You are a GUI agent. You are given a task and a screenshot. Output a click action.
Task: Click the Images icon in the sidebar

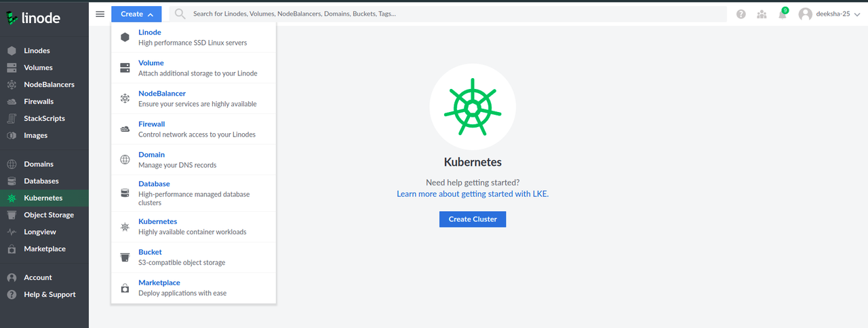(12, 136)
